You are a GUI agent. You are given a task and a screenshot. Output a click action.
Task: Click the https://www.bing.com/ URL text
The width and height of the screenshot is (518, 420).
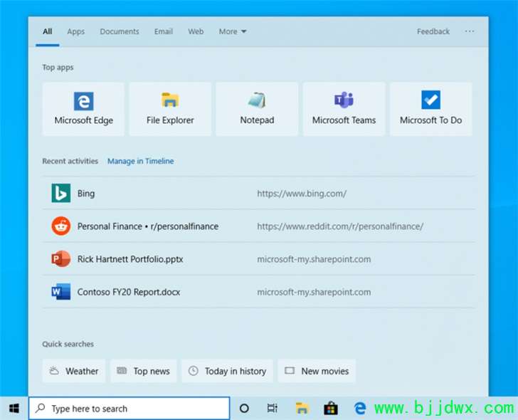(x=302, y=194)
